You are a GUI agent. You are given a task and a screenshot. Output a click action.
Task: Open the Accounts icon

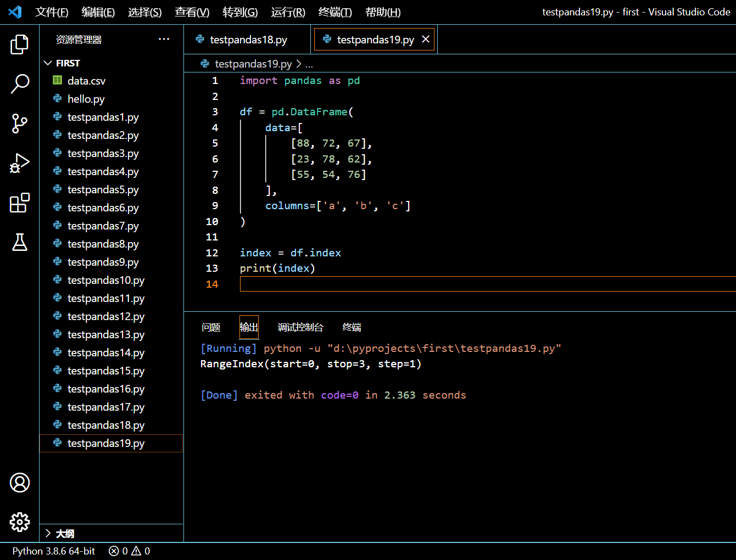click(20, 483)
